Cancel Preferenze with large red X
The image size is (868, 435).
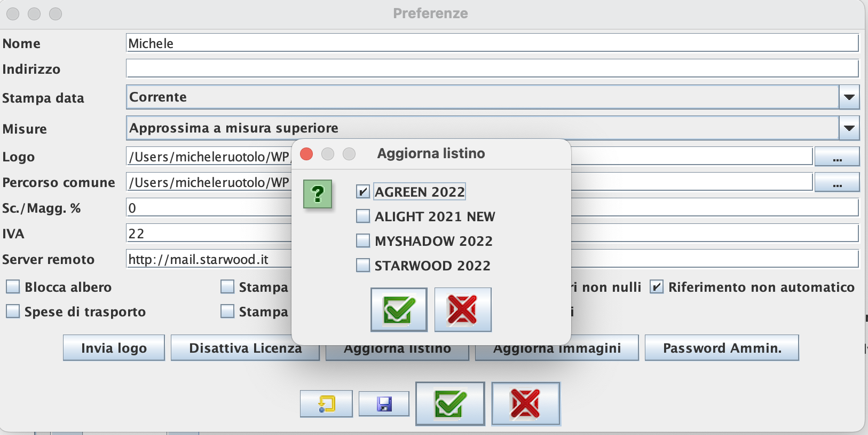point(525,403)
